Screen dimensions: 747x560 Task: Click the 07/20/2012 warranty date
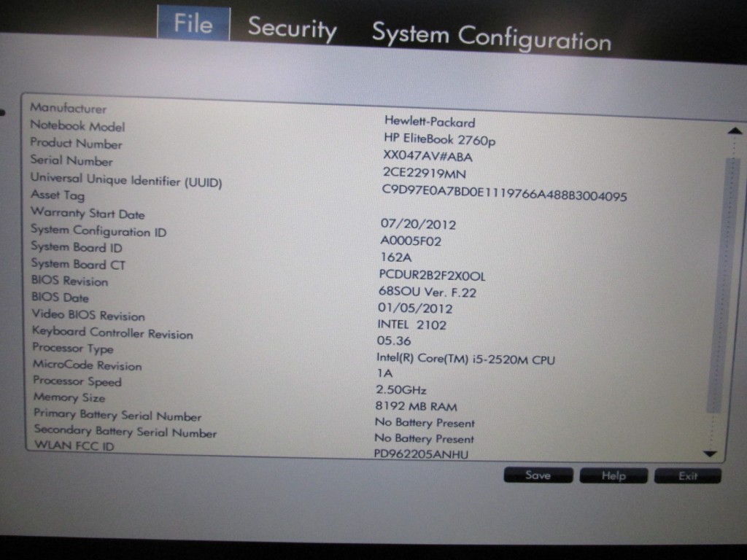pyautogui.click(x=418, y=225)
